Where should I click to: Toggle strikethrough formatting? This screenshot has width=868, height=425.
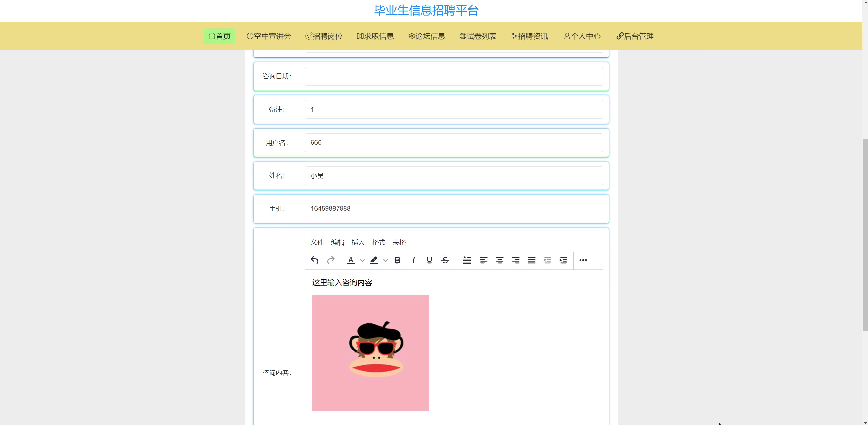pyautogui.click(x=445, y=260)
